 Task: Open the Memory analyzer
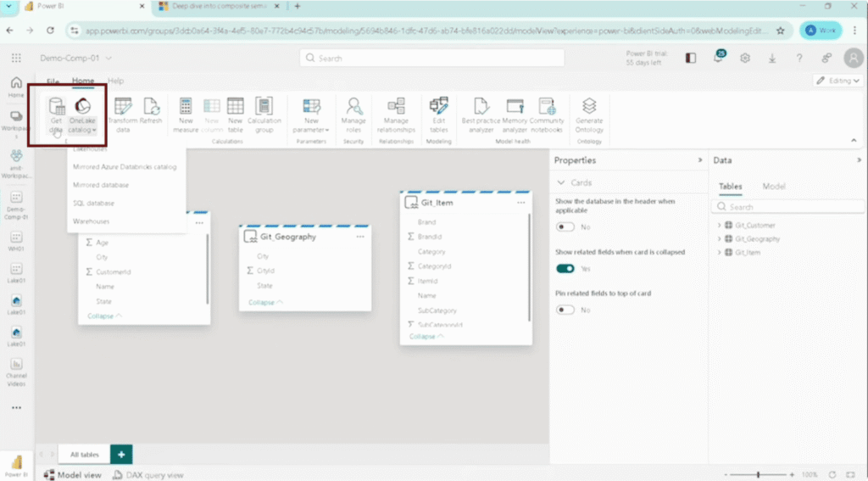click(515, 115)
